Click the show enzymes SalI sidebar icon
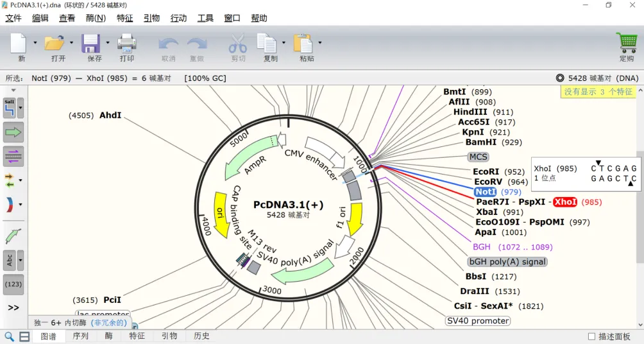This screenshot has height=344, width=644. [x=10, y=107]
